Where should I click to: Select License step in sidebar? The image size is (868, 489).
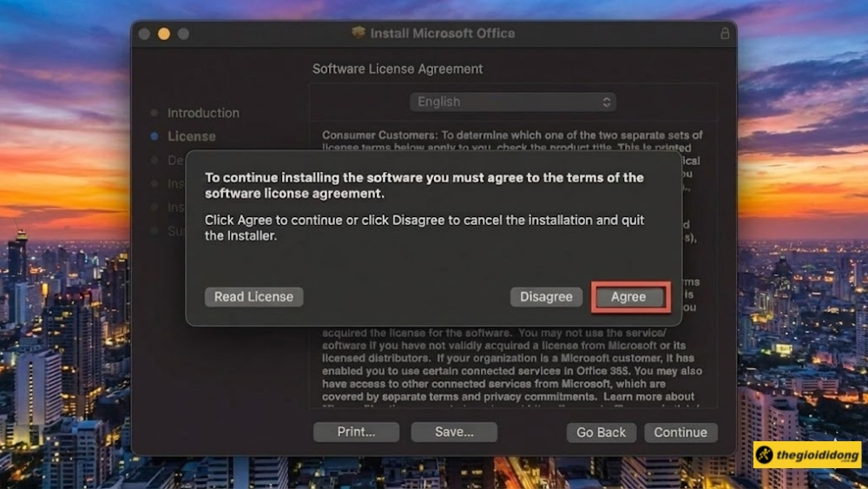(x=192, y=136)
